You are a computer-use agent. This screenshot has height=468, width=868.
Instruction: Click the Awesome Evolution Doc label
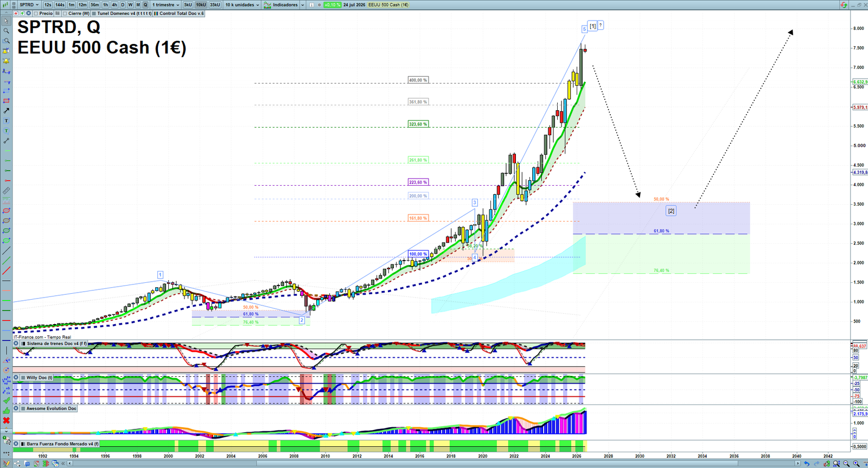pos(52,408)
